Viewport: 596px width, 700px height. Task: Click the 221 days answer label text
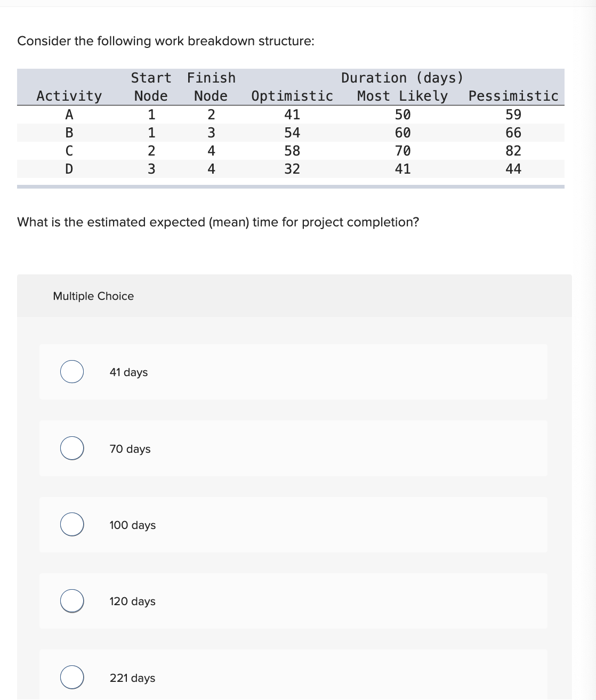click(132, 678)
